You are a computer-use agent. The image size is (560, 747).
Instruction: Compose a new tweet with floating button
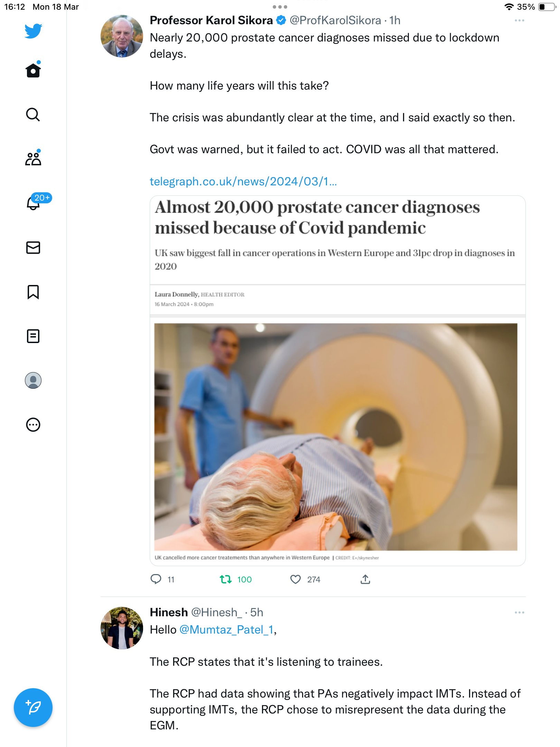pos(33,708)
